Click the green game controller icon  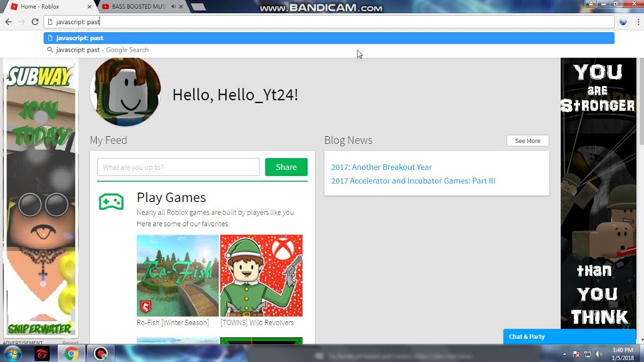(111, 202)
